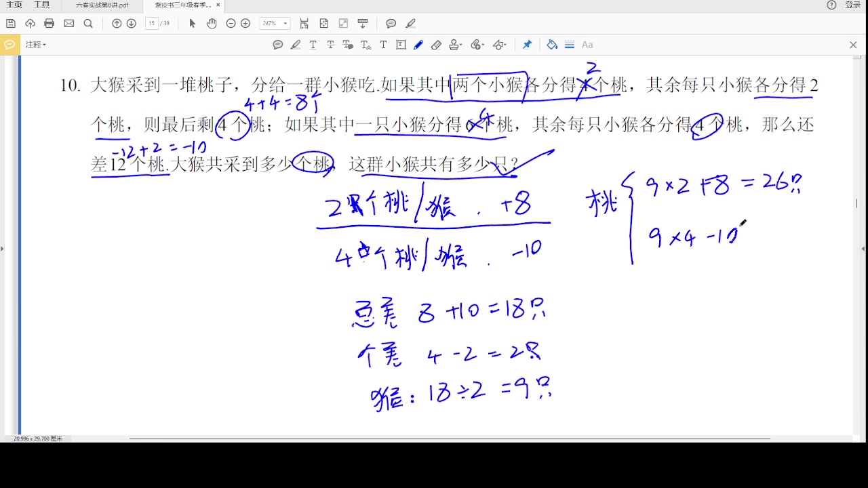Select the eraser tool
868x488 pixels.
tap(436, 45)
